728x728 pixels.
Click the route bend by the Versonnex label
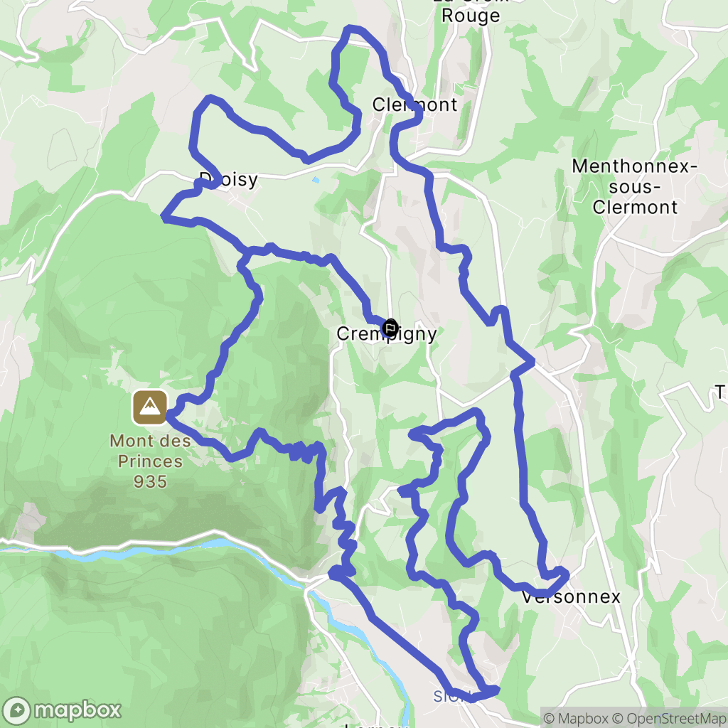(564, 576)
